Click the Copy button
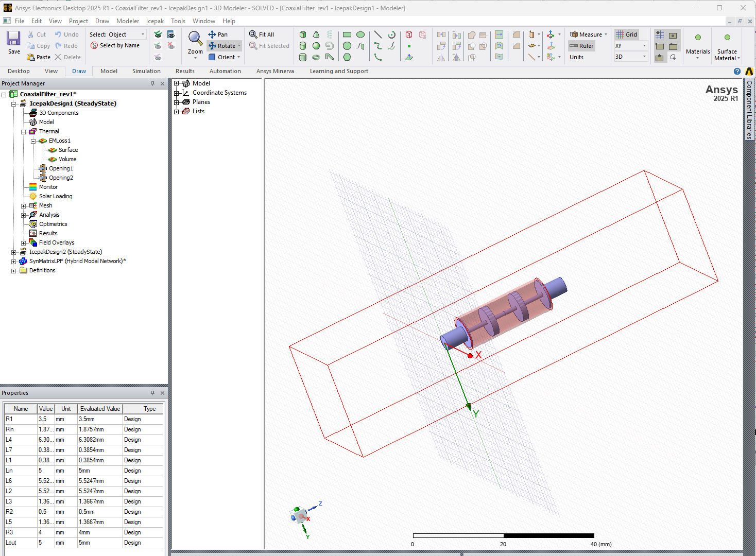The height and width of the screenshot is (556, 756). coord(39,46)
